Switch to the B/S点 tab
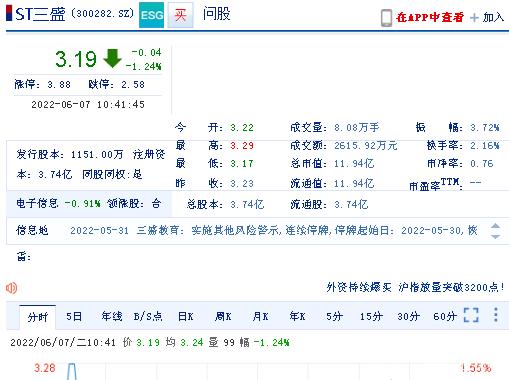Viewport: 509px width, 380px height. [148, 316]
